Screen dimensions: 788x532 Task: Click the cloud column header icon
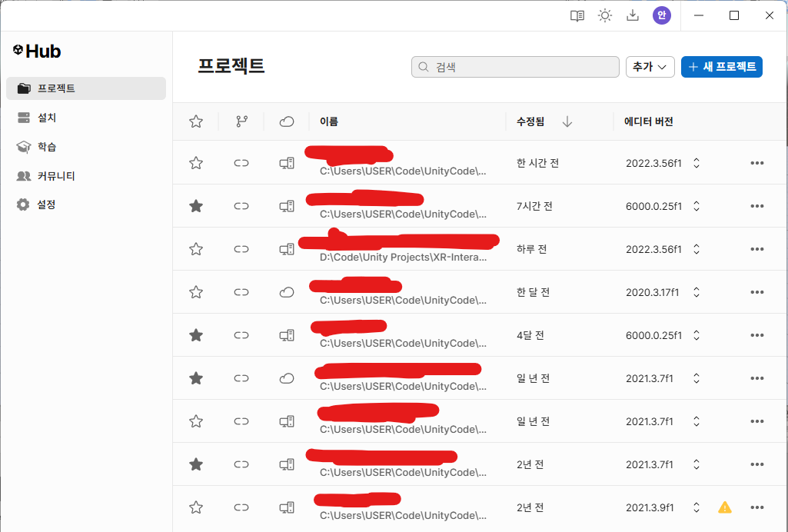[287, 121]
